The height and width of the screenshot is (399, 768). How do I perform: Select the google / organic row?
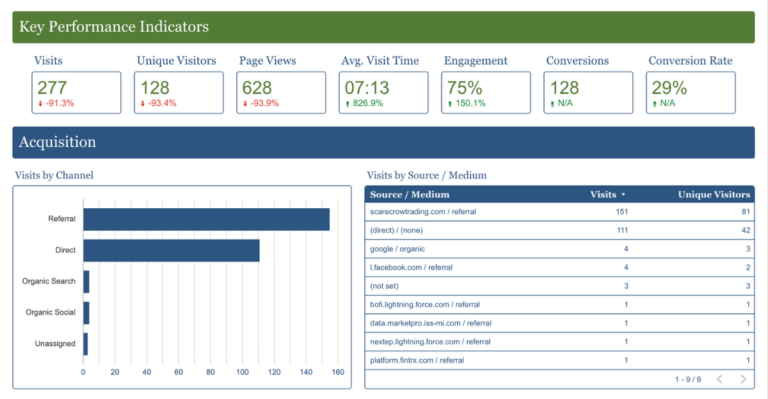click(x=559, y=249)
